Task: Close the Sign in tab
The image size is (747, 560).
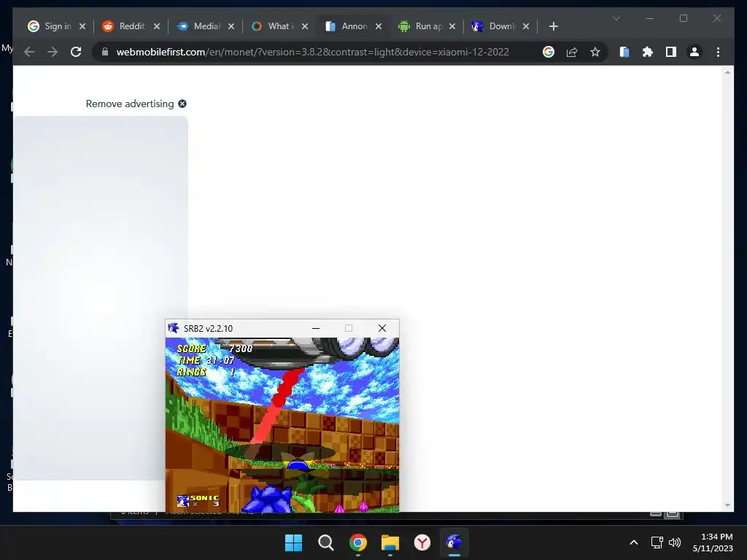Action: (82, 26)
